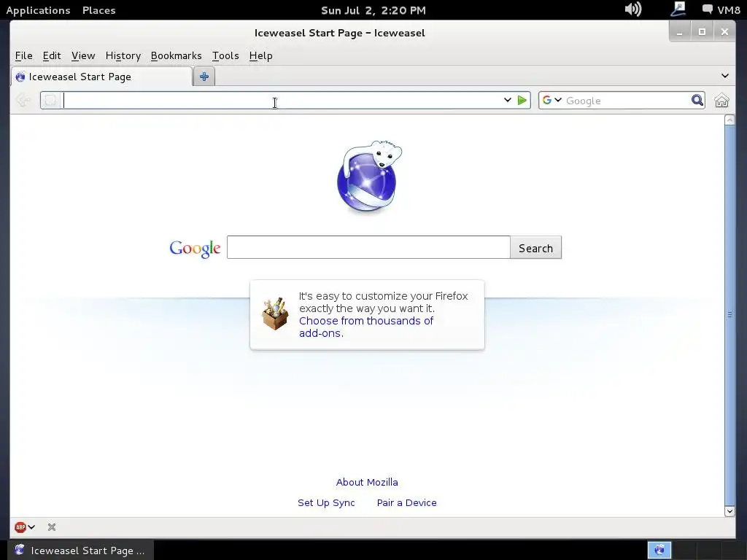Image resolution: width=747 pixels, height=560 pixels.
Task: Open the History menu
Action: 123,55
